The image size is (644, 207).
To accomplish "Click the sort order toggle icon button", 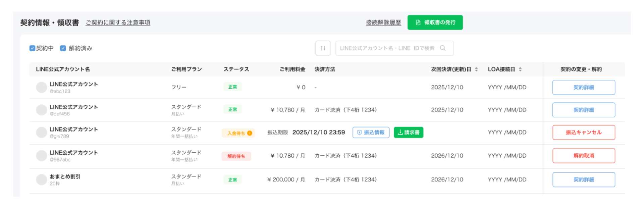I will coord(323,48).
